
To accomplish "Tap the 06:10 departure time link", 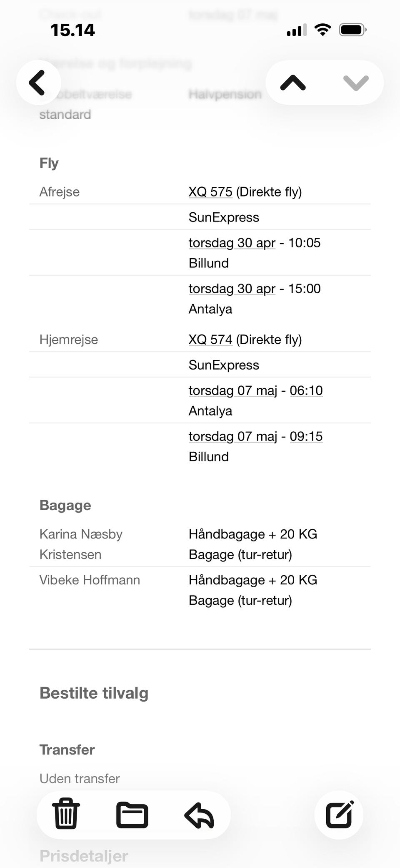I will point(306,390).
